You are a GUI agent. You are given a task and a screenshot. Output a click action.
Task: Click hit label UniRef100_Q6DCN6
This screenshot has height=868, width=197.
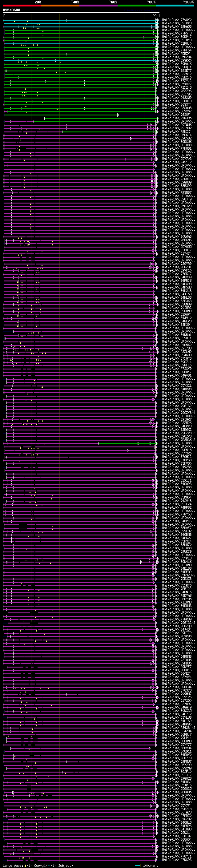(177, 240)
